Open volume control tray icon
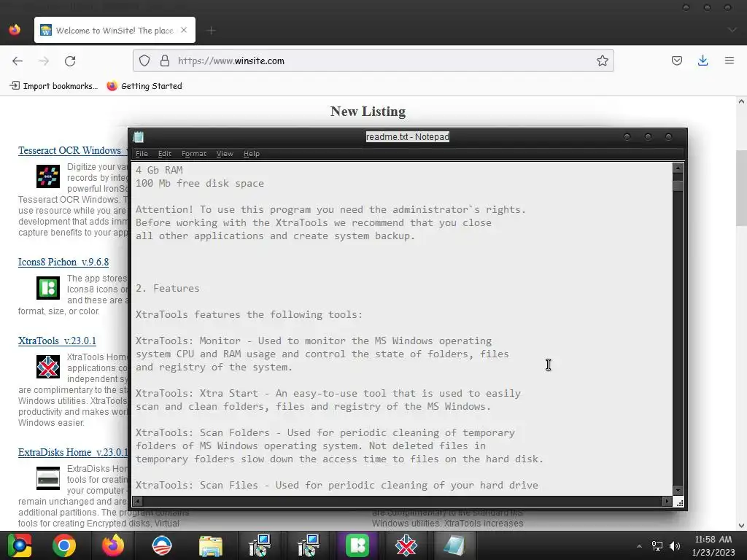The height and width of the screenshot is (560, 747). point(675,546)
